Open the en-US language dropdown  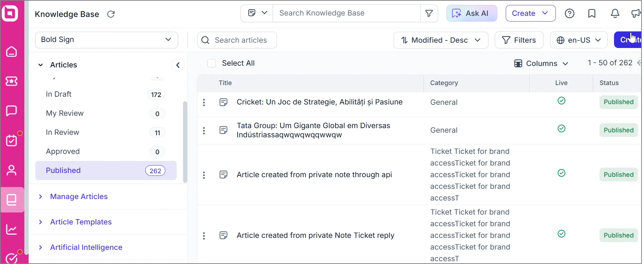[x=579, y=40]
